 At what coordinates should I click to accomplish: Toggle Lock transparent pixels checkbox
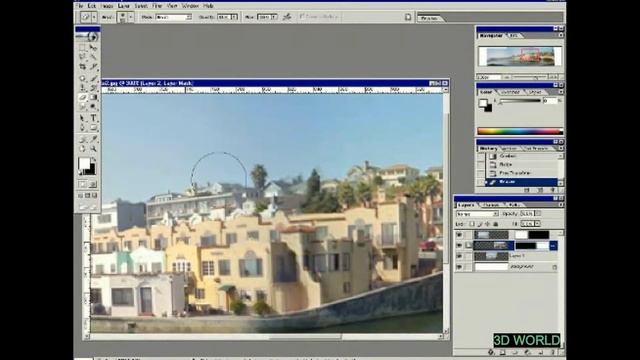pyautogui.click(x=472, y=224)
